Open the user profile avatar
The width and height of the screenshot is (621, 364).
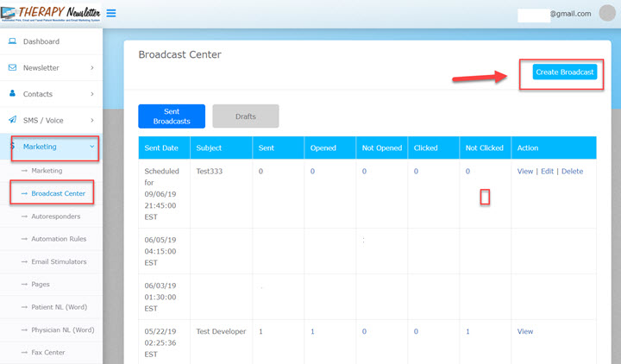coord(607,14)
